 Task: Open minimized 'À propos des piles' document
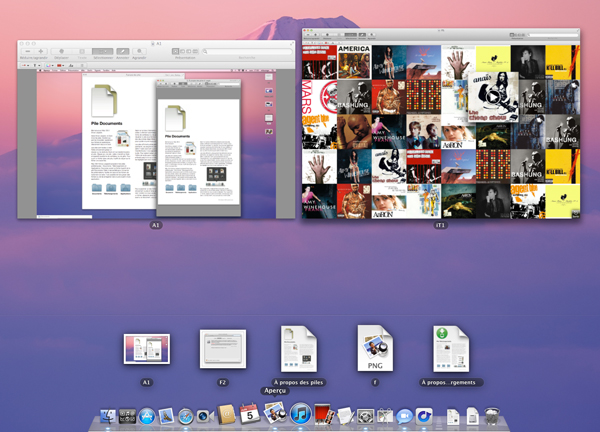(299, 349)
